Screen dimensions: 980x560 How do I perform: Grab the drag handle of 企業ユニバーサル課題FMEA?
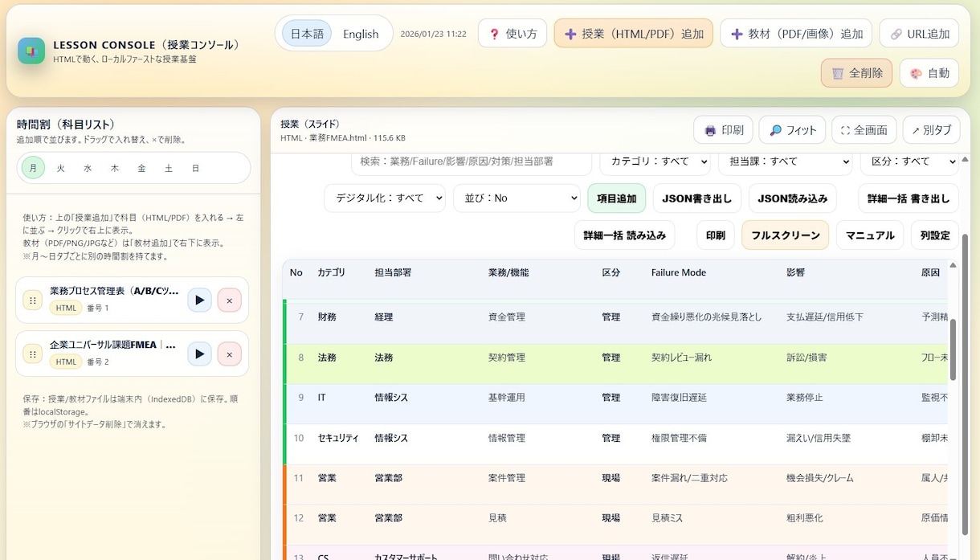[33, 354]
